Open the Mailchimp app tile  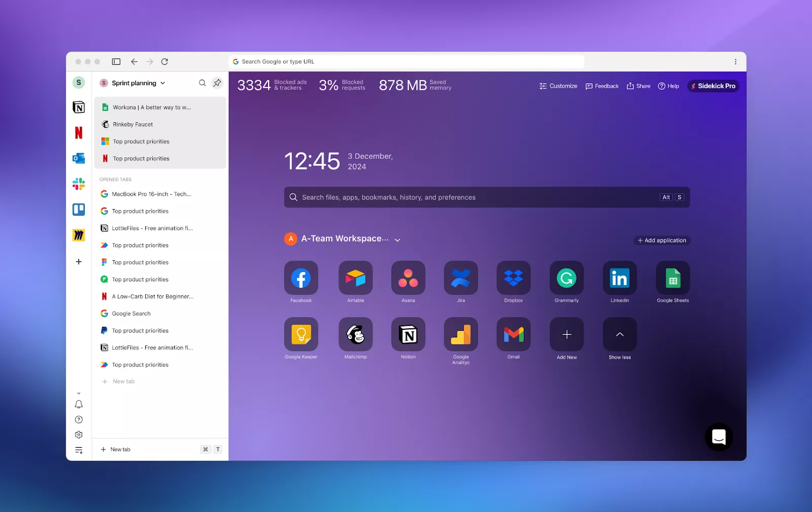pos(355,334)
